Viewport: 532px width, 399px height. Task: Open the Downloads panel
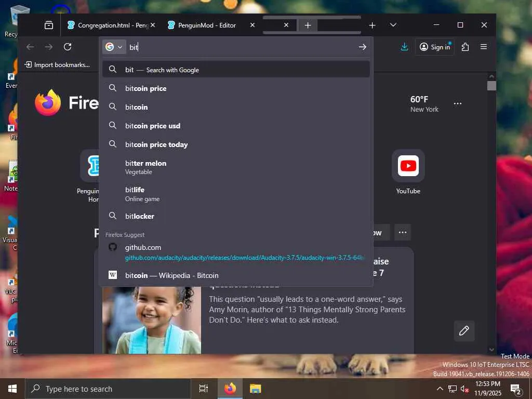(x=404, y=47)
